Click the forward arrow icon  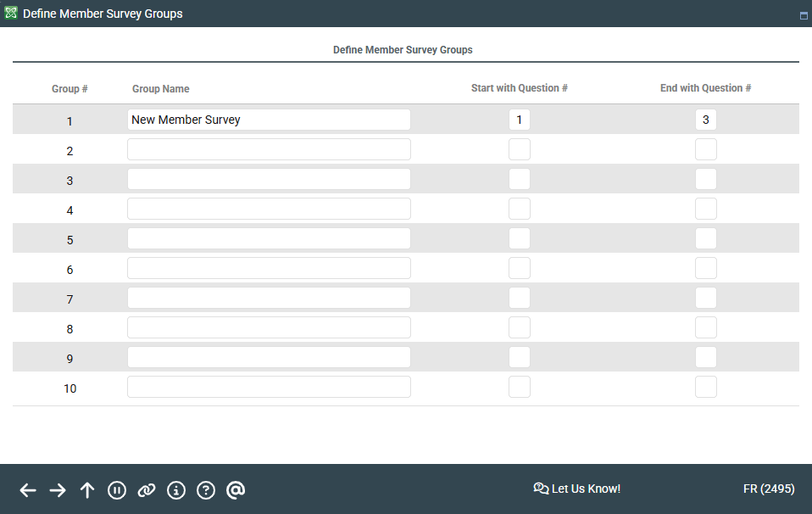click(58, 490)
